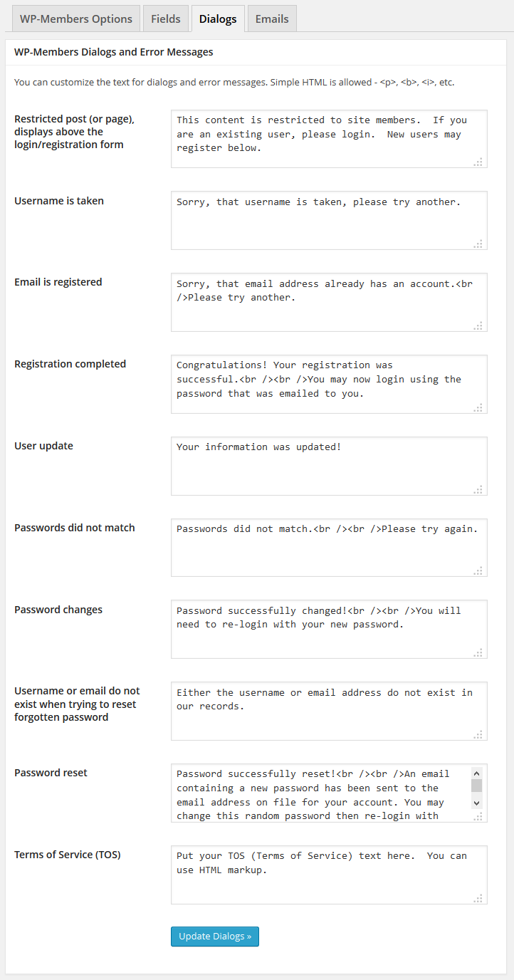Click resize grip of Terms of Service textarea

[x=478, y=898]
